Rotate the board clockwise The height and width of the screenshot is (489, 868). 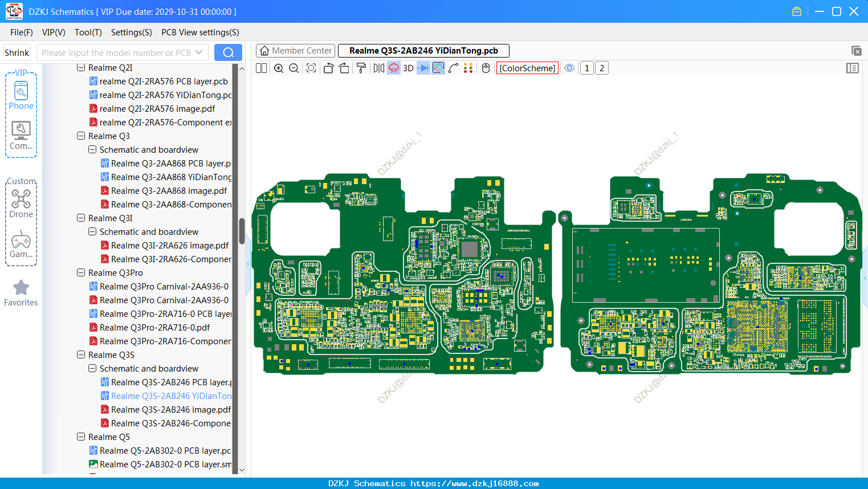click(344, 68)
